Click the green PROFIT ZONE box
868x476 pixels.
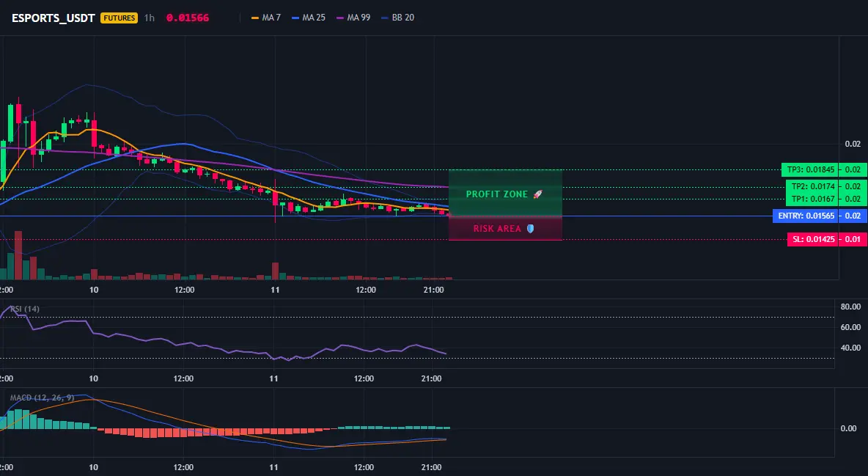(x=505, y=193)
